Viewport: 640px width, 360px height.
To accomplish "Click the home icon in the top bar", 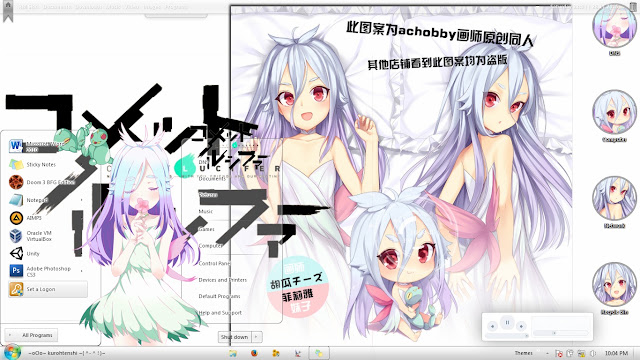I will tap(8, 6).
